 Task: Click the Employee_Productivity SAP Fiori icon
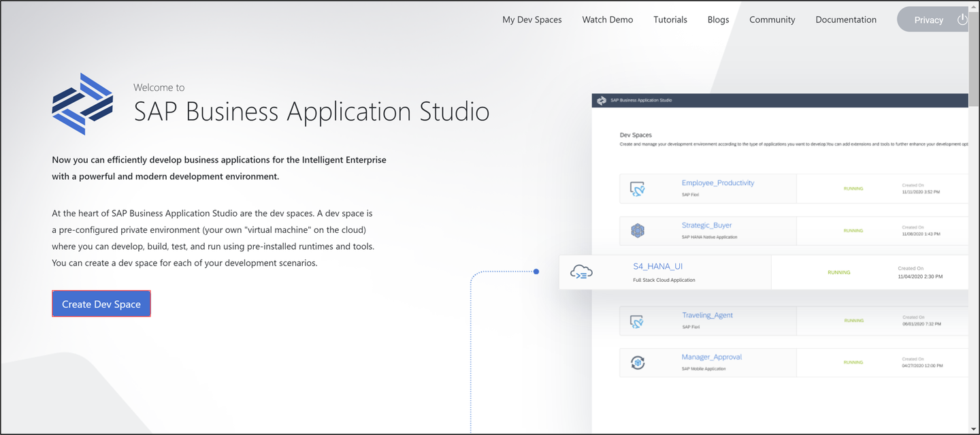pos(637,189)
